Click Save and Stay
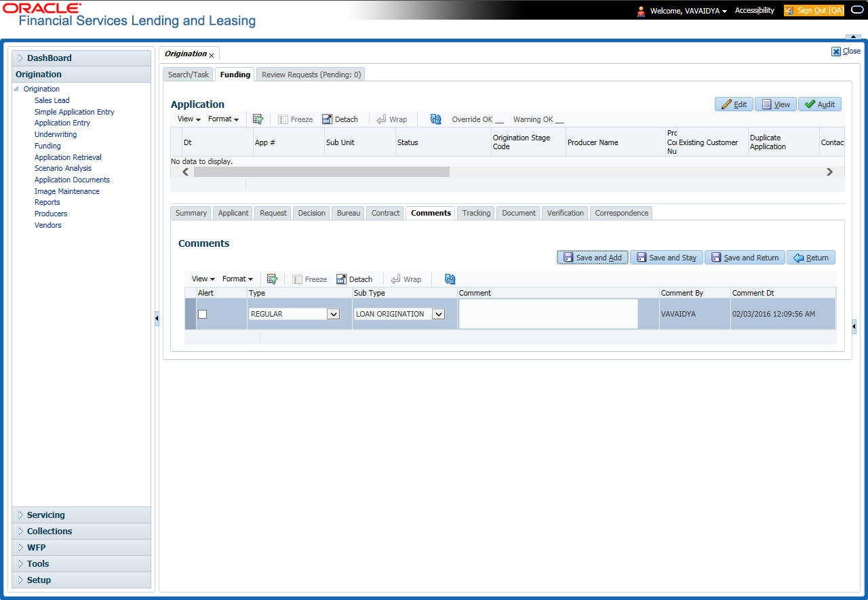 pyautogui.click(x=667, y=258)
